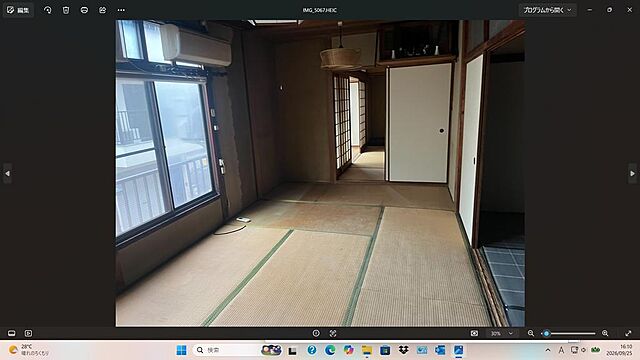
Task: Go to the previous photo arrow
Action: [7, 173]
